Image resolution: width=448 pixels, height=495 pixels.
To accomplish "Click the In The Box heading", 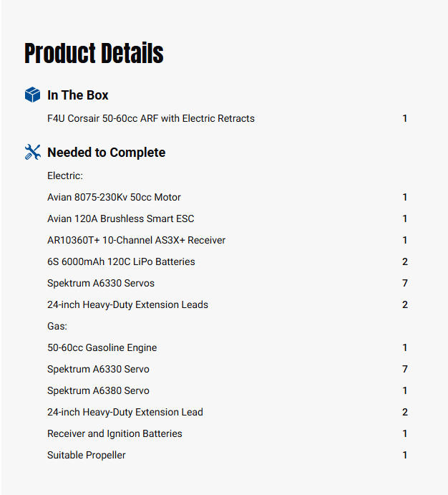I will tap(77, 95).
